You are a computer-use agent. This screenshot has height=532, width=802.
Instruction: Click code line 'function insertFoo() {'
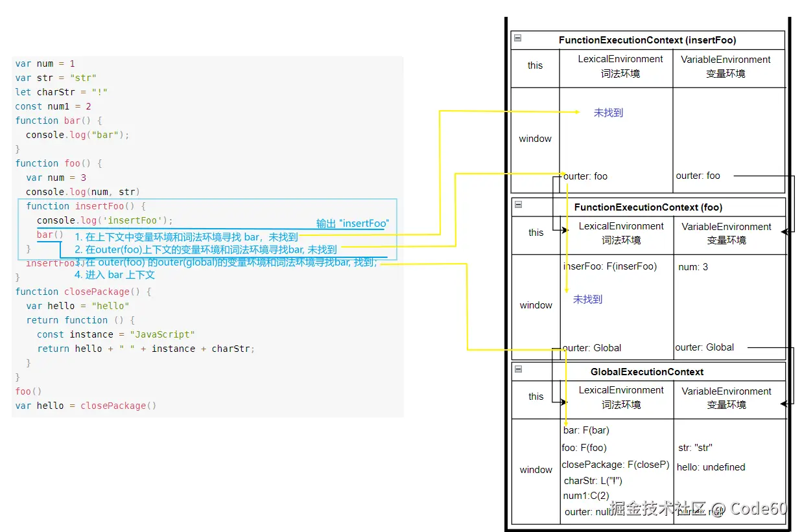86,206
